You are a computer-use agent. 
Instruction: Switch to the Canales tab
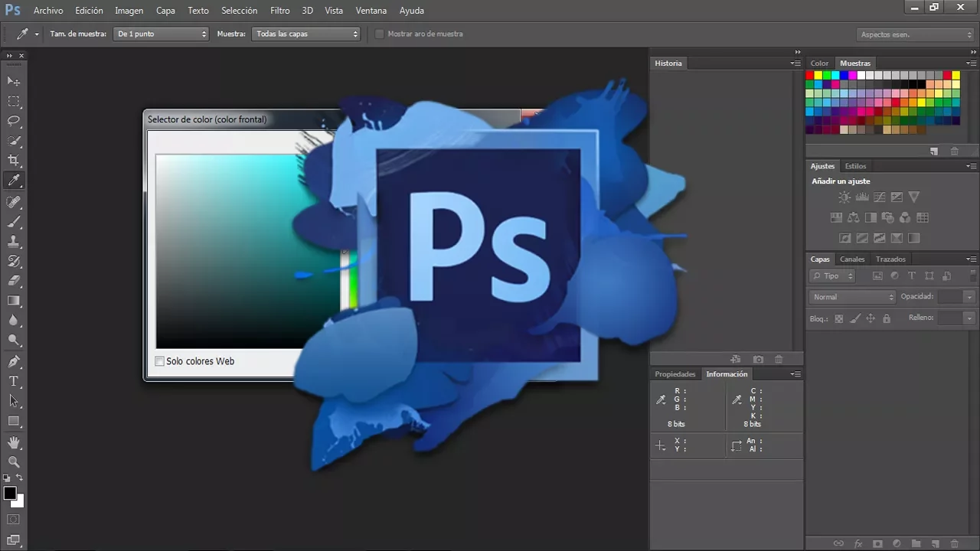coord(852,259)
